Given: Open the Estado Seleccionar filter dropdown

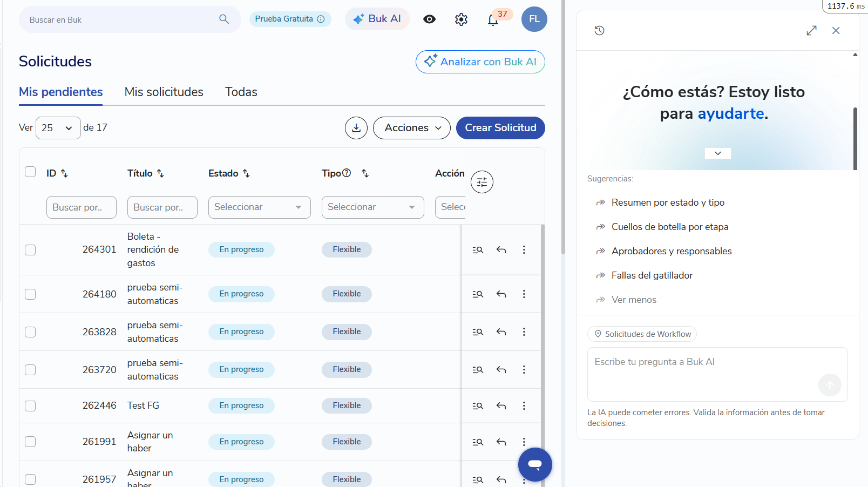Looking at the screenshot, I should (x=260, y=207).
